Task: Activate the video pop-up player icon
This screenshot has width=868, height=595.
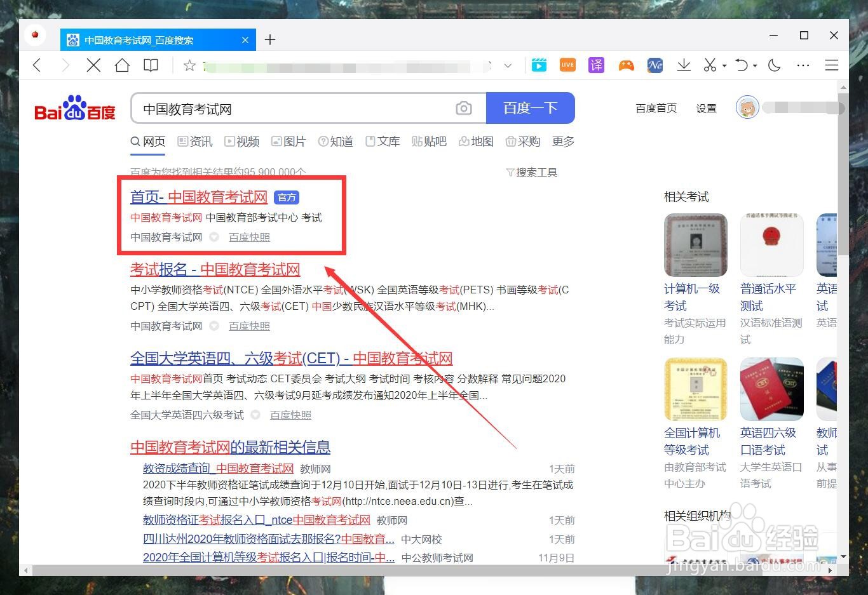Action: tap(539, 65)
